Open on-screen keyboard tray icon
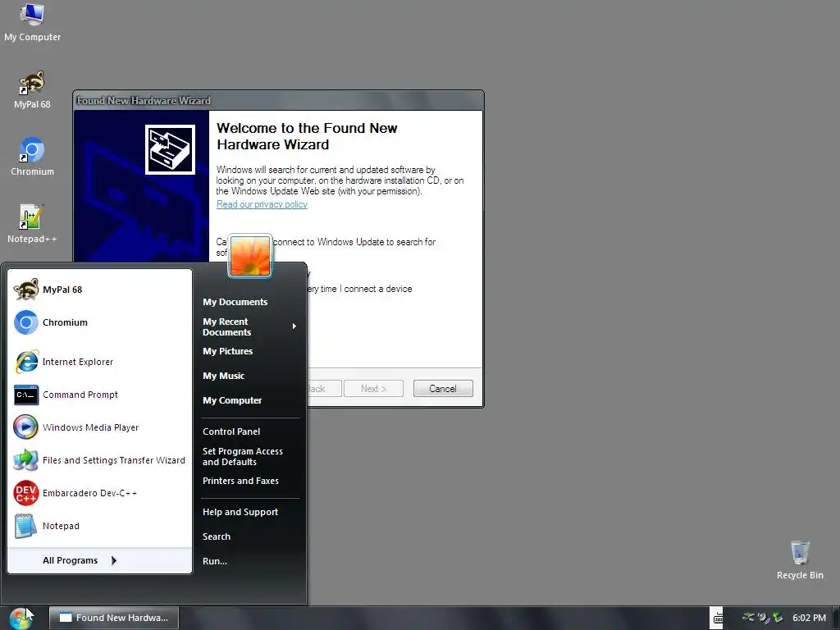Image resolution: width=840 pixels, height=630 pixels. pyautogui.click(x=717, y=618)
